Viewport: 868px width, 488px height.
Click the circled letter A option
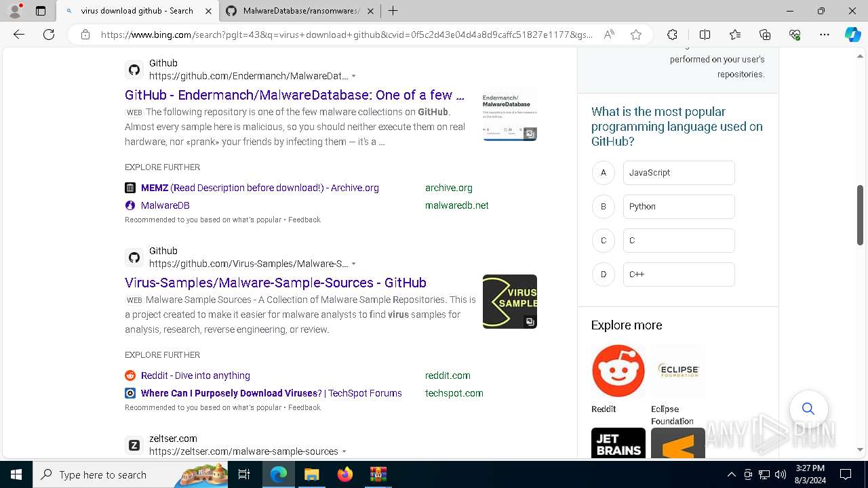(604, 173)
